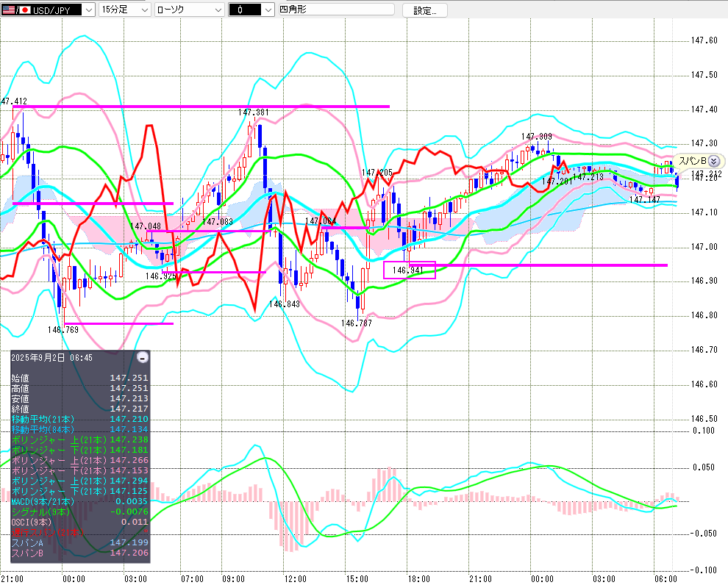Click the 147.147 price label
The width and height of the screenshot is (728, 585).
(x=644, y=200)
